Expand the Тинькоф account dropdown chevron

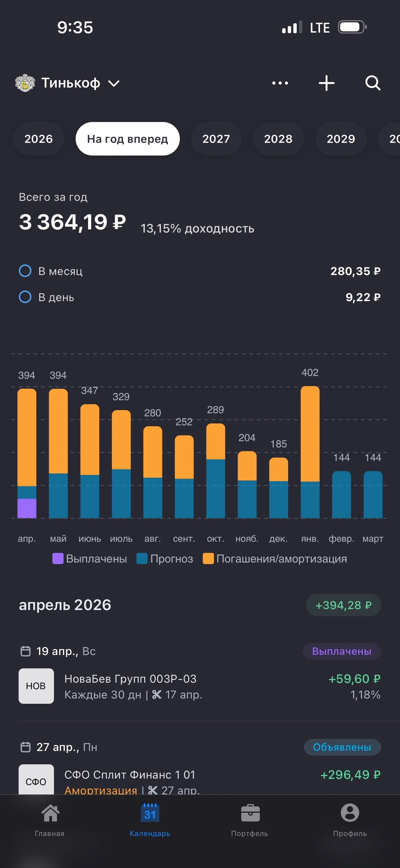[x=114, y=83]
